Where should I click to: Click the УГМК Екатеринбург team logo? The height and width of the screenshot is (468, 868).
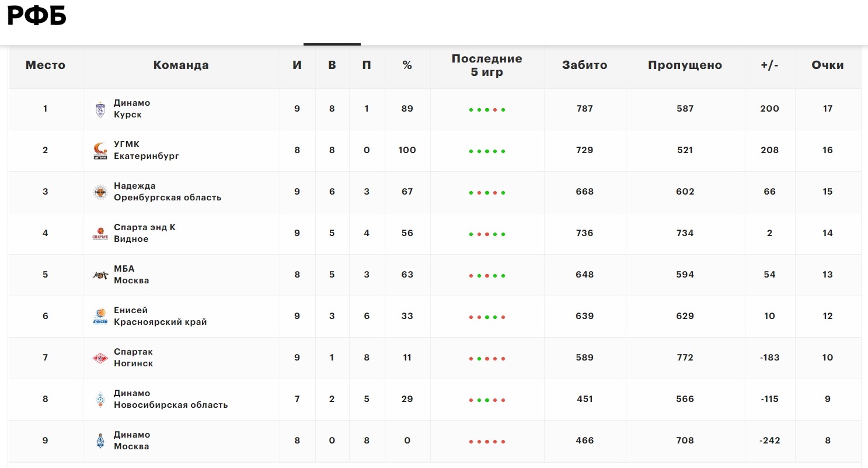pyautogui.click(x=100, y=151)
